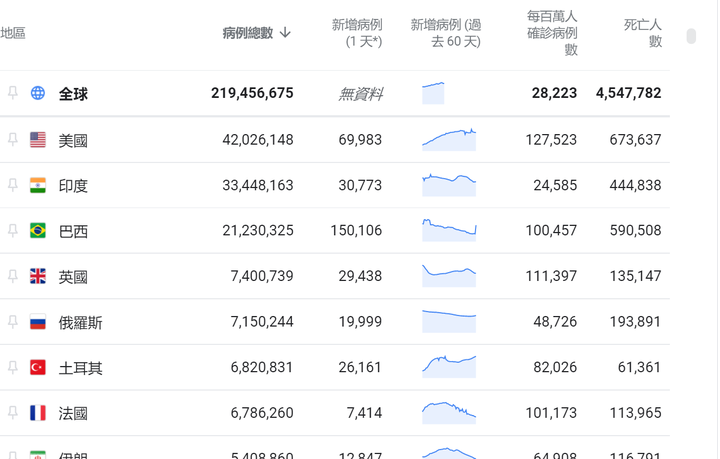Click the Brazil flag icon
Image resolution: width=720 pixels, height=459 pixels.
[x=38, y=230]
